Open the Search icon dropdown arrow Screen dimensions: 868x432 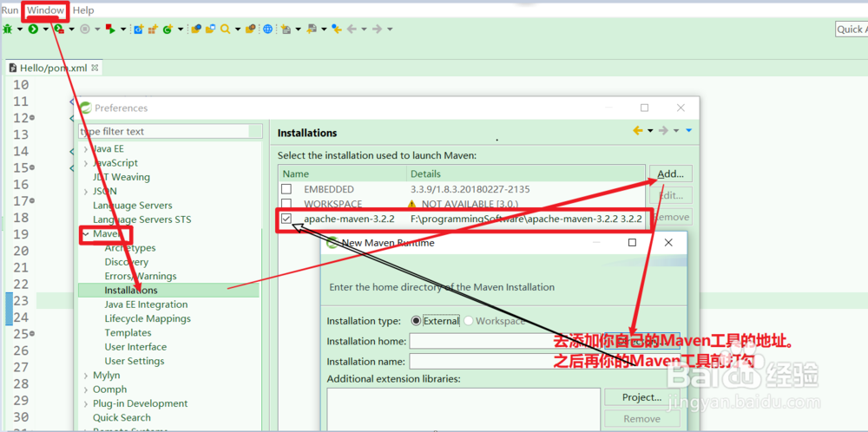pos(238,29)
